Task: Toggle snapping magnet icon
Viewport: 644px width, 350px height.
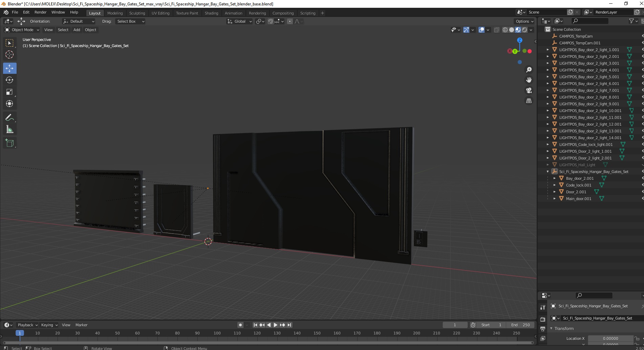Action: [x=270, y=21]
